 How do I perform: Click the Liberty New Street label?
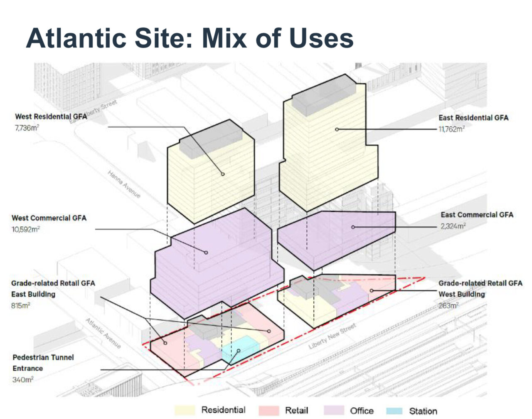332,336
